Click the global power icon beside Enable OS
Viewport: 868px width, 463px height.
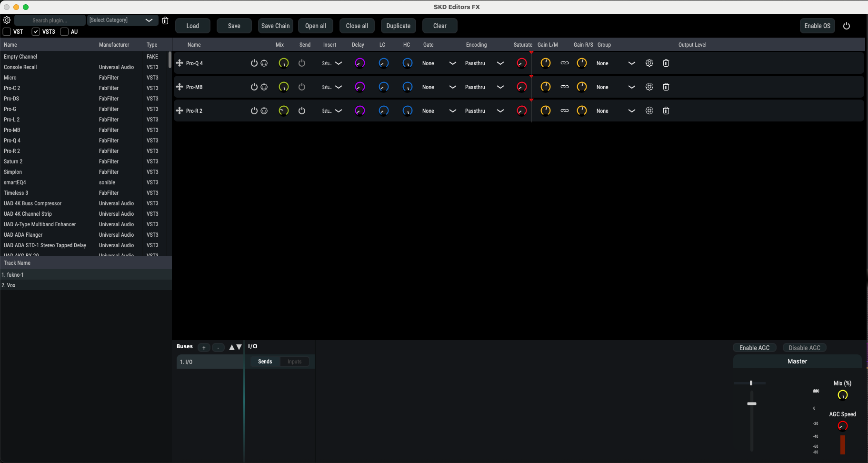847,26
